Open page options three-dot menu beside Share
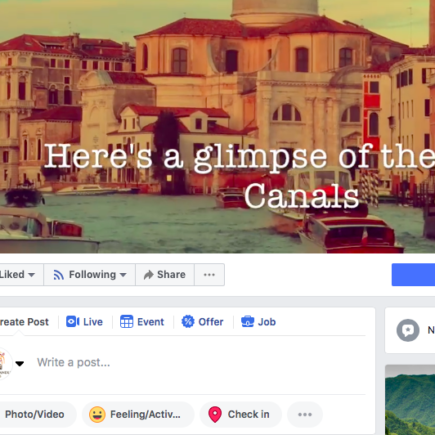 point(209,275)
